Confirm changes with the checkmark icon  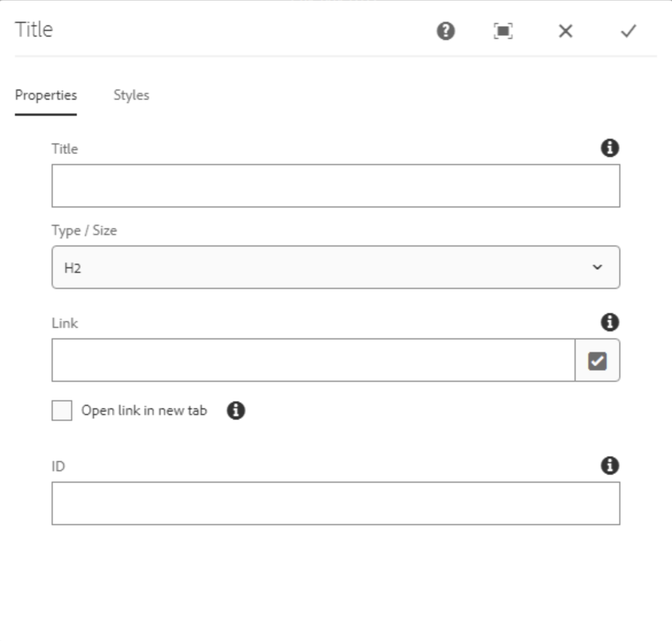coord(628,32)
